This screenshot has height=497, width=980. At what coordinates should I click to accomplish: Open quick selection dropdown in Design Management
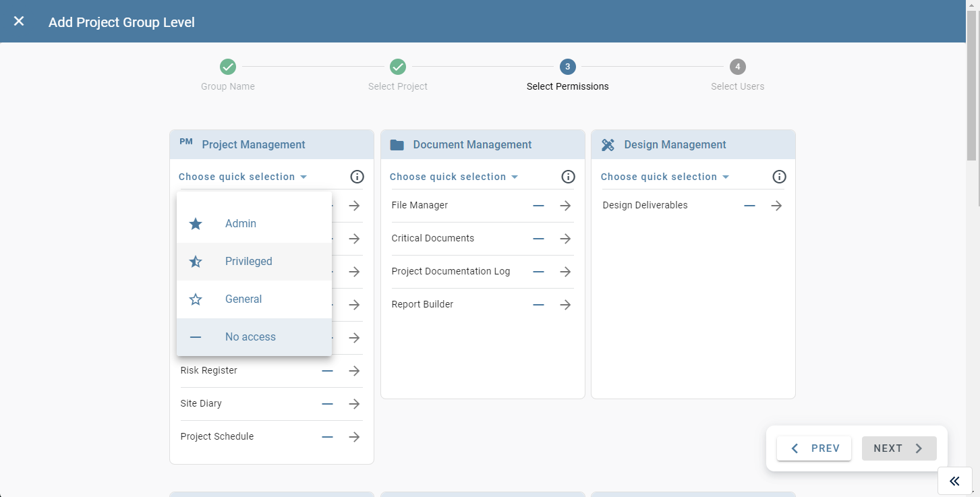pyautogui.click(x=665, y=176)
